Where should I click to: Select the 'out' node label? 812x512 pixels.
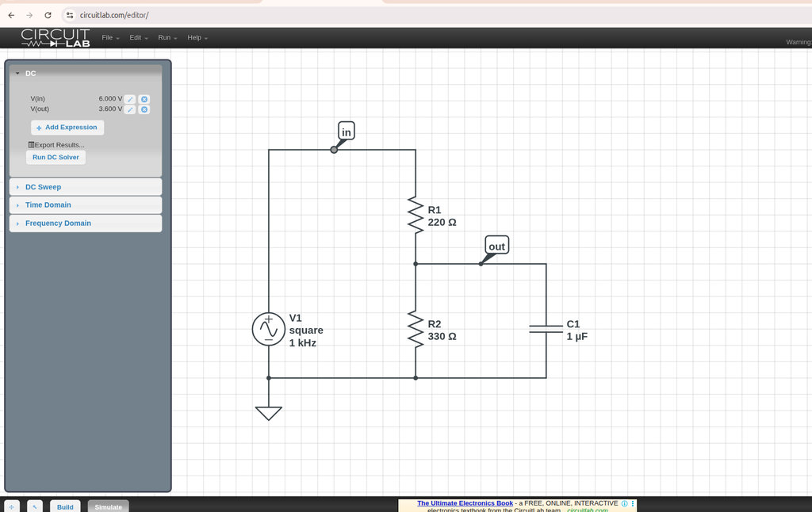coord(496,246)
